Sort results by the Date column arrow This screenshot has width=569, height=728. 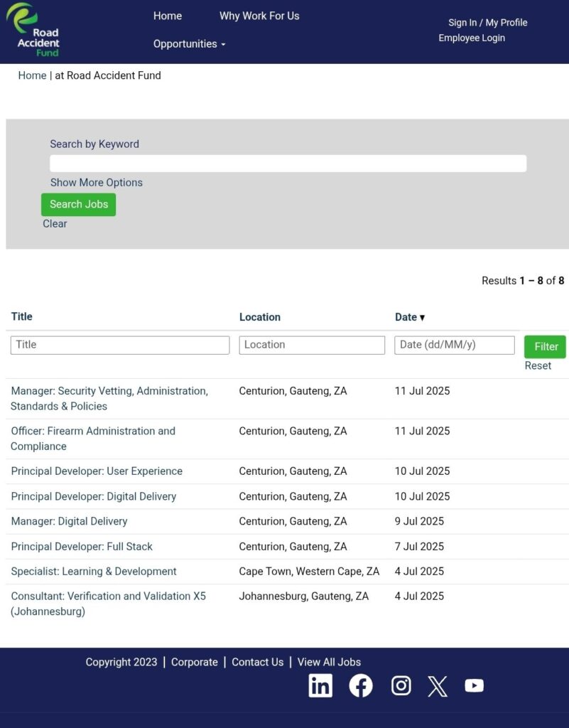(423, 318)
